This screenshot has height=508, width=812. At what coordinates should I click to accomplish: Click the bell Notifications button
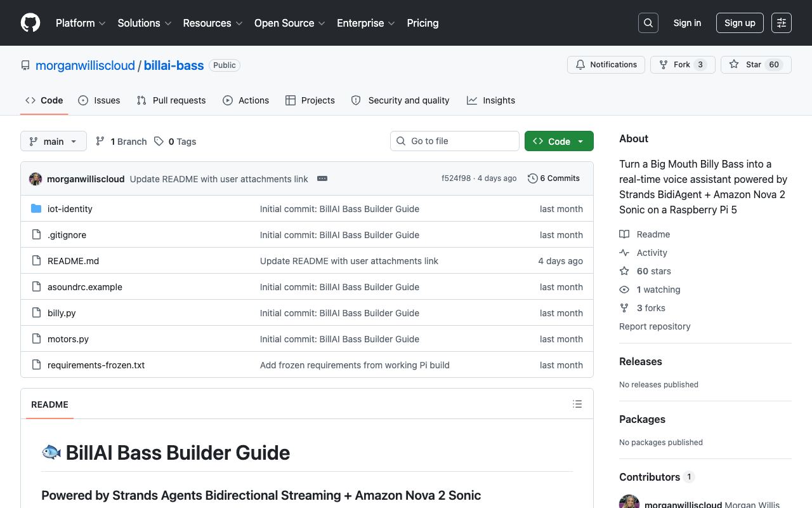click(x=606, y=65)
